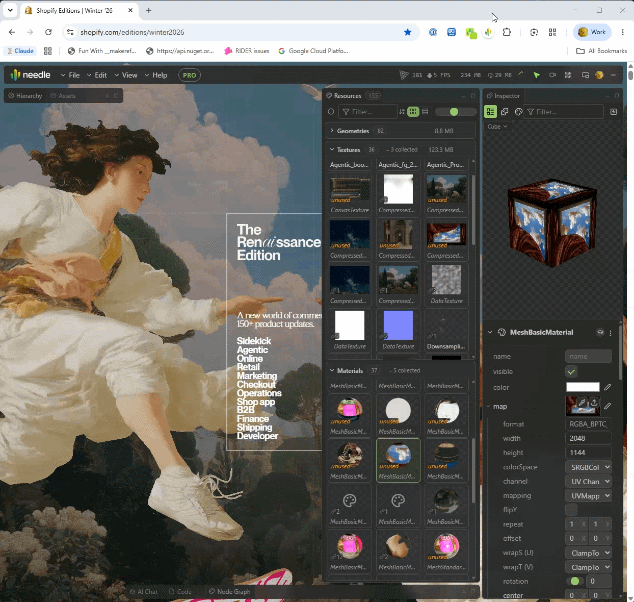Adjust the rotation slider

coord(575,581)
